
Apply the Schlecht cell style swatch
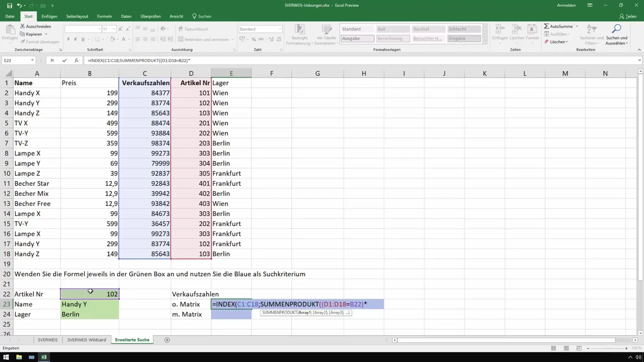click(x=464, y=29)
